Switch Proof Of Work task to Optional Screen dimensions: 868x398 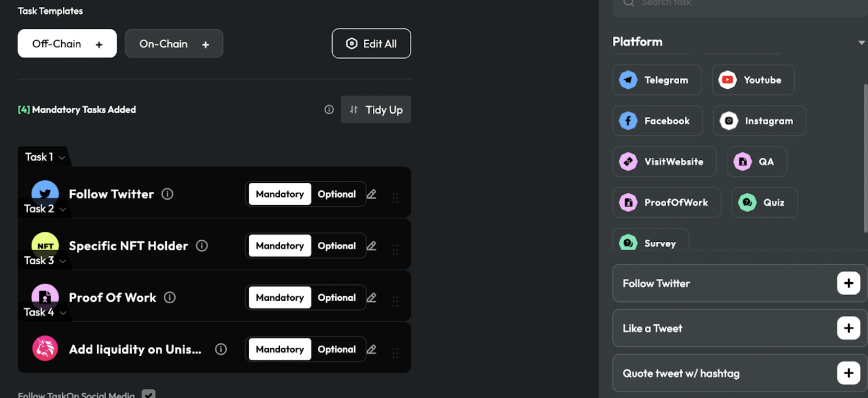click(x=336, y=298)
